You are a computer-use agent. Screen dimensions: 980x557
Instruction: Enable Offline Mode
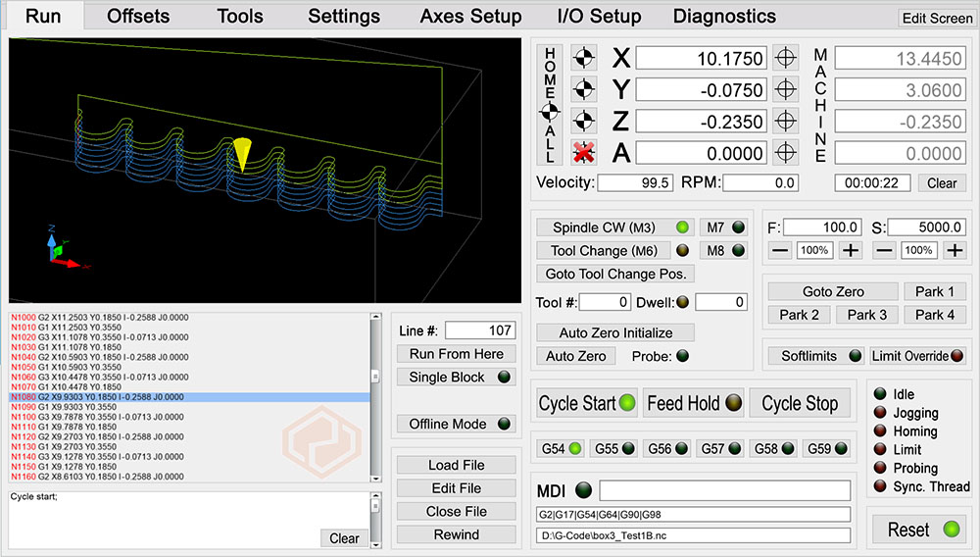(x=456, y=425)
